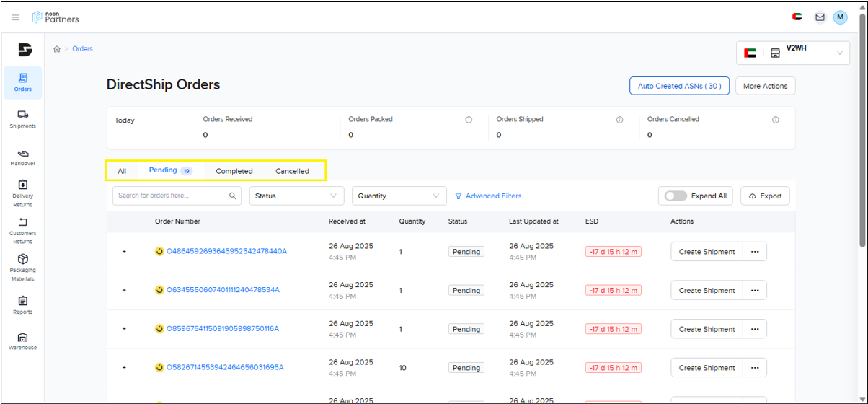Create Shipment for order O859676411509190
This screenshot has width=868, height=404.
coord(707,329)
